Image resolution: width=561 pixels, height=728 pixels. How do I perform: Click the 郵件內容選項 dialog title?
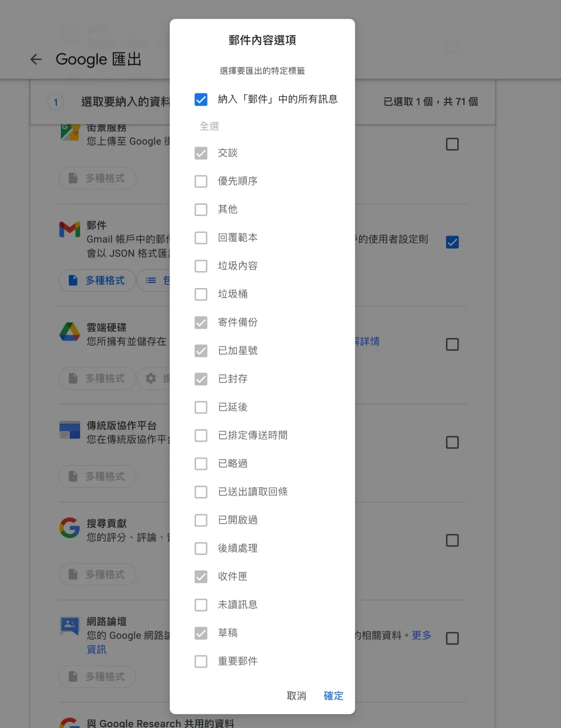pyautogui.click(x=262, y=40)
